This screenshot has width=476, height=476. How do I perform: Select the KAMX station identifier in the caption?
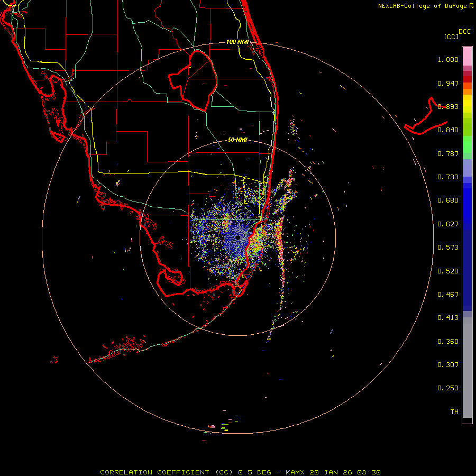295,472
